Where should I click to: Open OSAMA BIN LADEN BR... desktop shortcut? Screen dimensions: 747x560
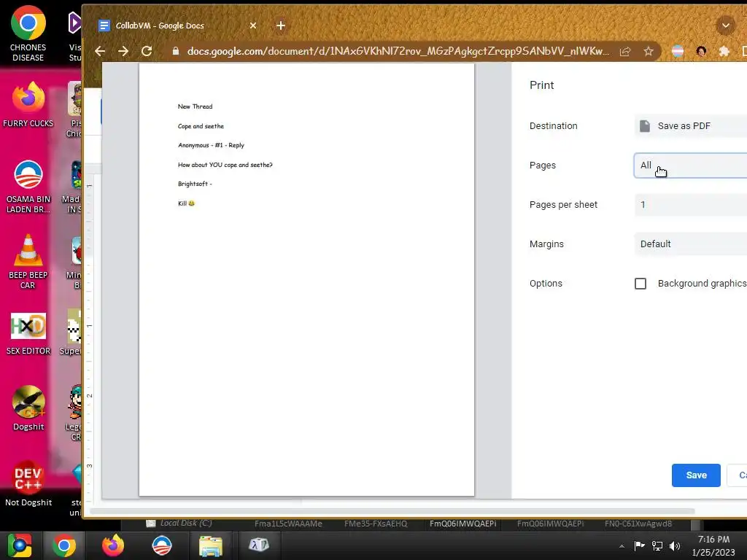click(x=28, y=187)
